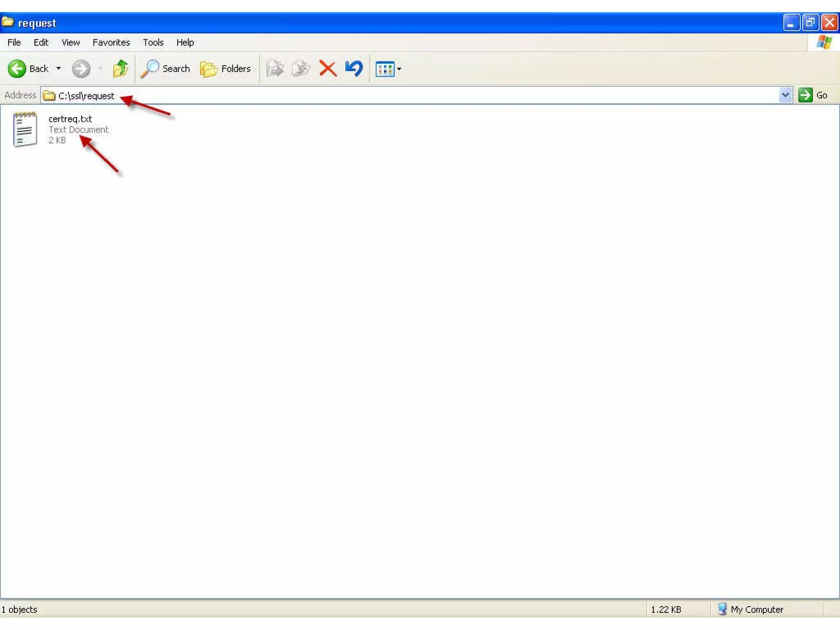Open the Tools menu
840x630 pixels.
pyautogui.click(x=153, y=42)
